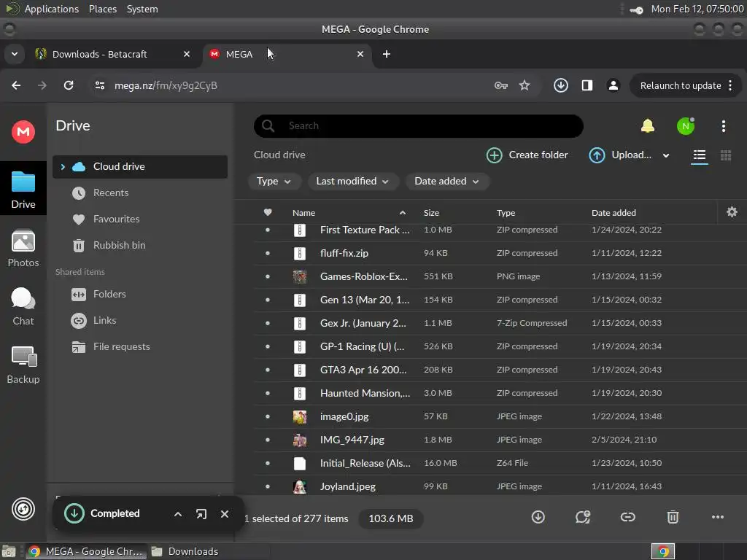Close the Completed transfer widget
Screen dimensions: 747x560
point(225,514)
